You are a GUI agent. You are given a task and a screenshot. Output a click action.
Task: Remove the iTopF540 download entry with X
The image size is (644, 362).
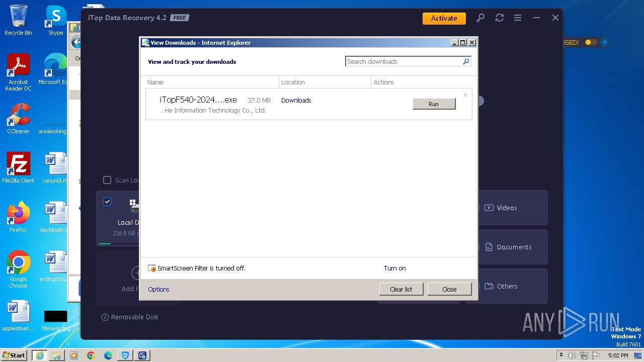pyautogui.click(x=465, y=95)
